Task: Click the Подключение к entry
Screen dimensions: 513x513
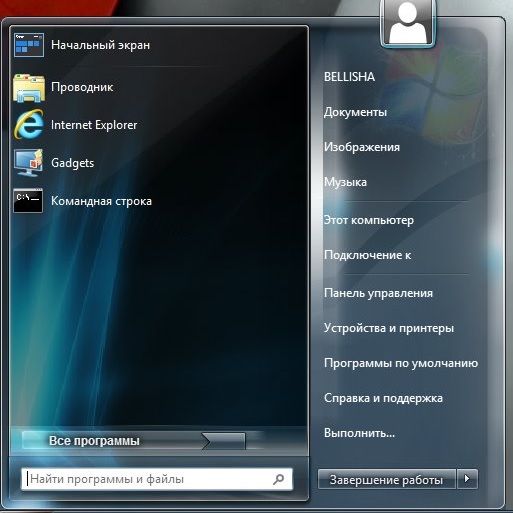Action: pyautogui.click(x=367, y=255)
